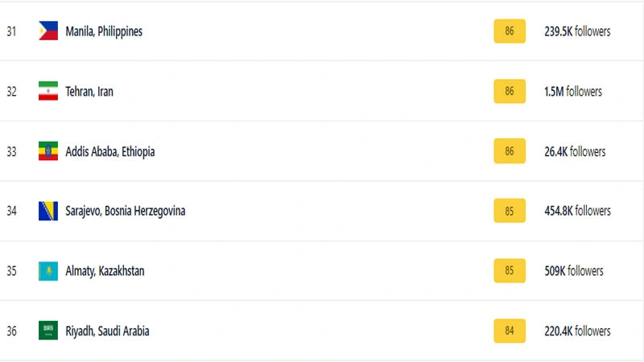Click Manila's yellow score badge 86
This screenshot has height=362, width=644.
pyautogui.click(x=510, y=31)
